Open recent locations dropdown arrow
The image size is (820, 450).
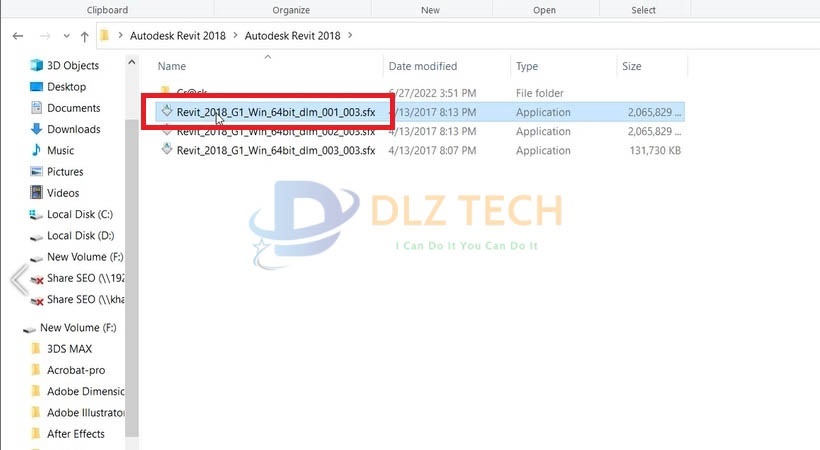[x=66, y=36]
